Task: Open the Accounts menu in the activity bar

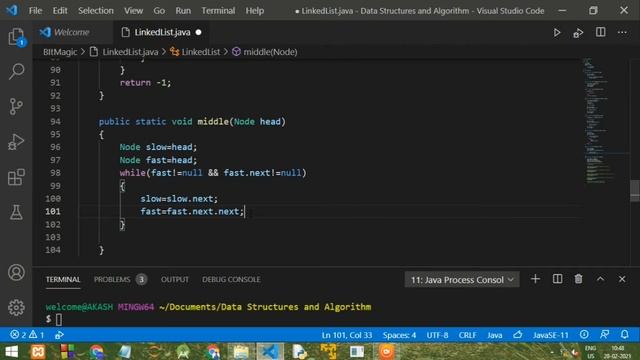Action: [x=16, y=272]
